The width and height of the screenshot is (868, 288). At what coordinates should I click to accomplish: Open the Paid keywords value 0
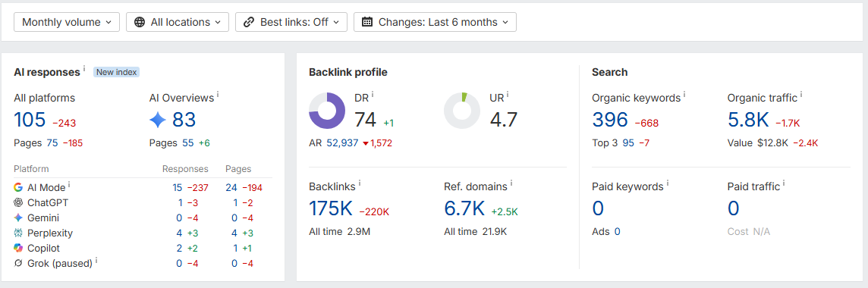[x=598, y=208]
